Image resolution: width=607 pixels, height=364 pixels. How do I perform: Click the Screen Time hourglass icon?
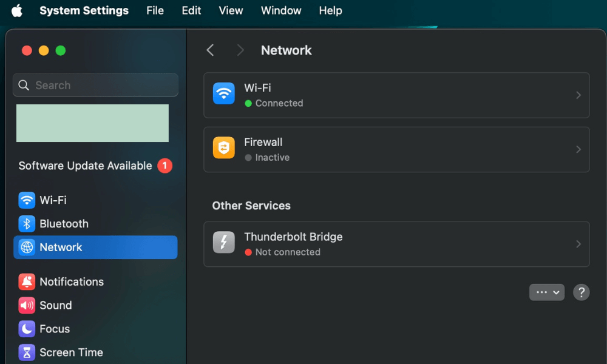click(27, 352)
